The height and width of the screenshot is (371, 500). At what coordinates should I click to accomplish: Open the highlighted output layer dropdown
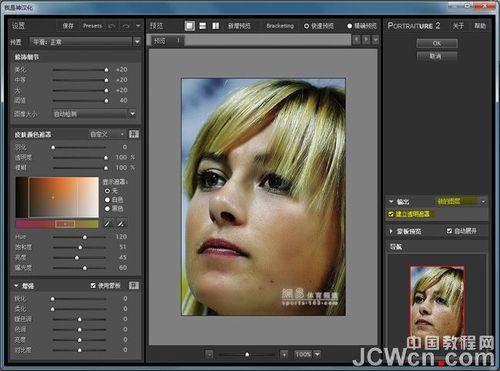461,201
